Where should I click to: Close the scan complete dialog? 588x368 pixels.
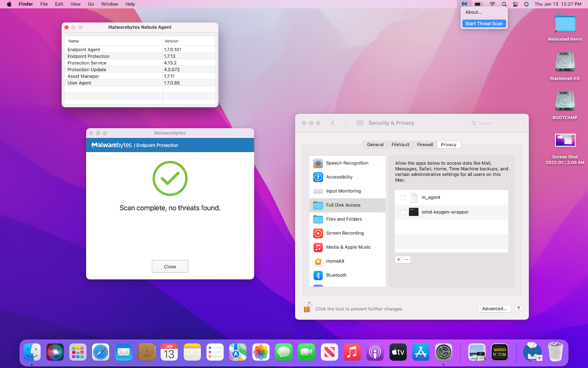click(170, 266)
